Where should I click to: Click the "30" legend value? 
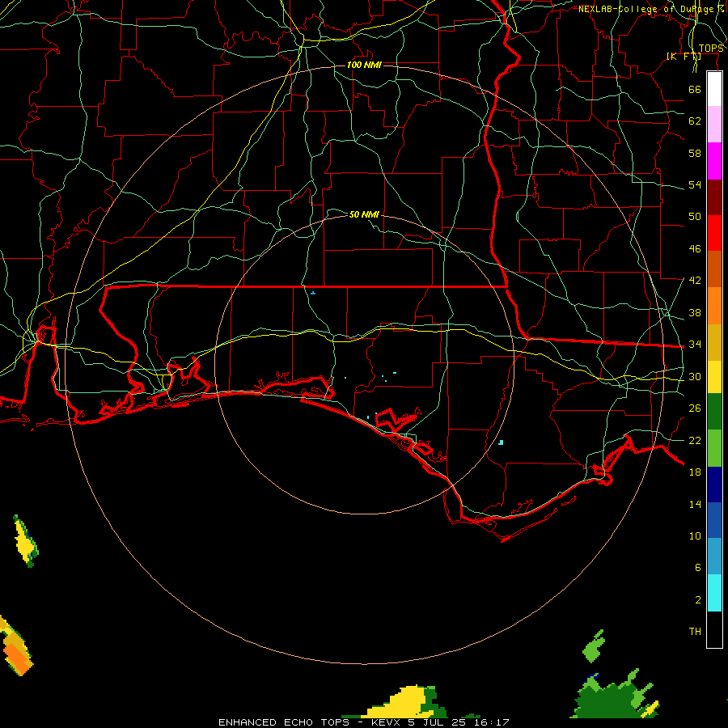pyautogui.click(x=695, y=376)
